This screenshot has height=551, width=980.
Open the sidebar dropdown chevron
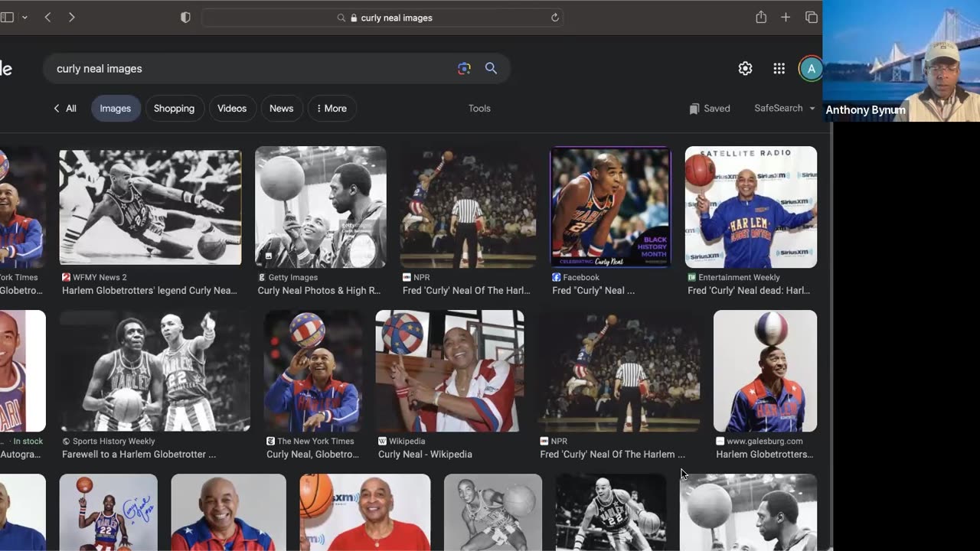[x=24, y=18]
